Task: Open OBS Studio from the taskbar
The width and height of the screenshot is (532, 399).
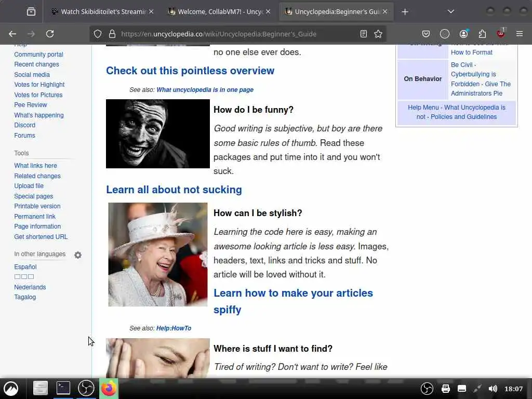Action: pyautogui.click(x=86, y=388)
